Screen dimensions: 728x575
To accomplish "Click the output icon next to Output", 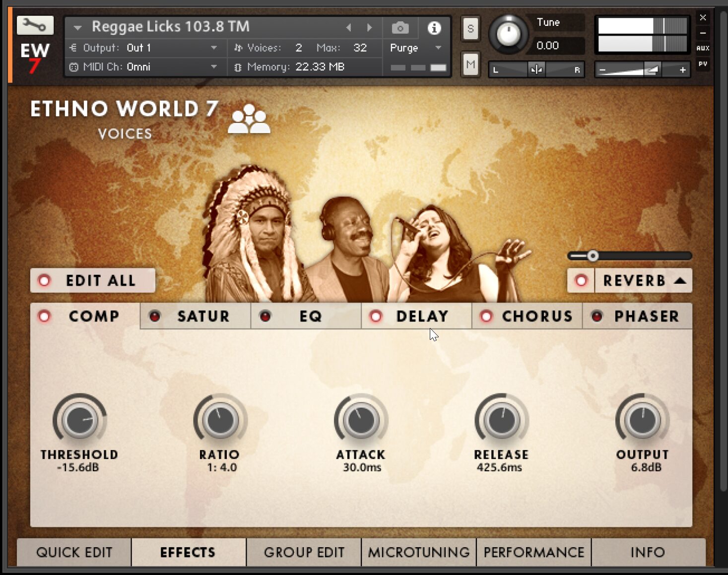I will [73, 48].
